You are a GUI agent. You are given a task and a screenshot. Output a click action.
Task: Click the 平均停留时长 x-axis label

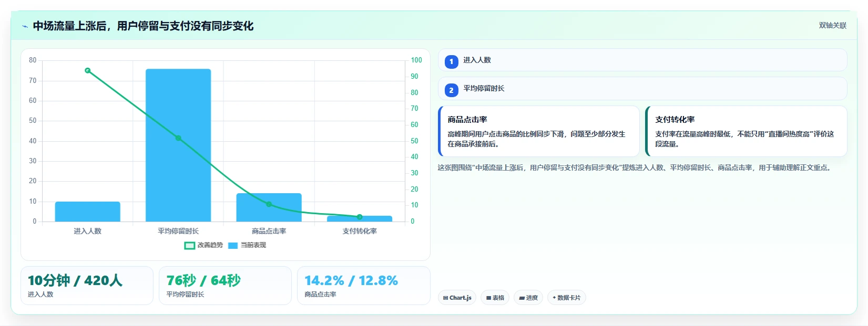coord(178,231)
